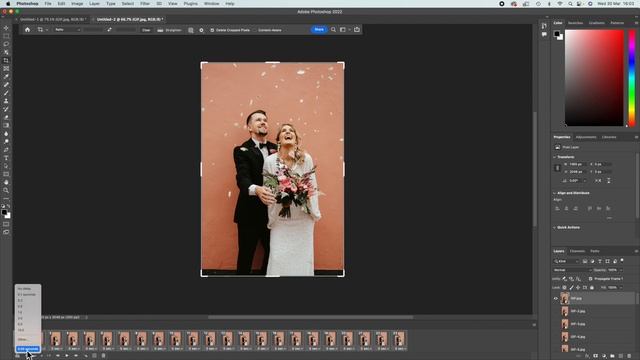
Task: Select the Brush tool
Action: tap(6, 93)
